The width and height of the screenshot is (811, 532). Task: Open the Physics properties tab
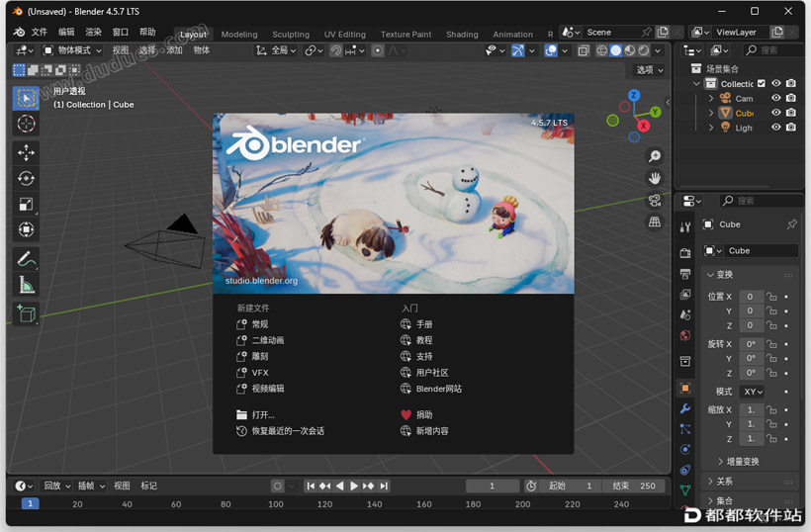685,449
